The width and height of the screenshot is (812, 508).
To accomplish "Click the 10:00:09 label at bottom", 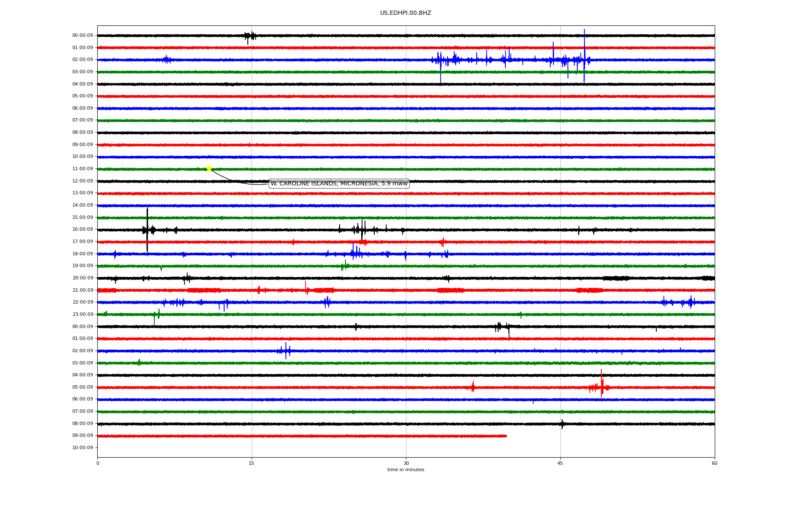I will [82, 447].
